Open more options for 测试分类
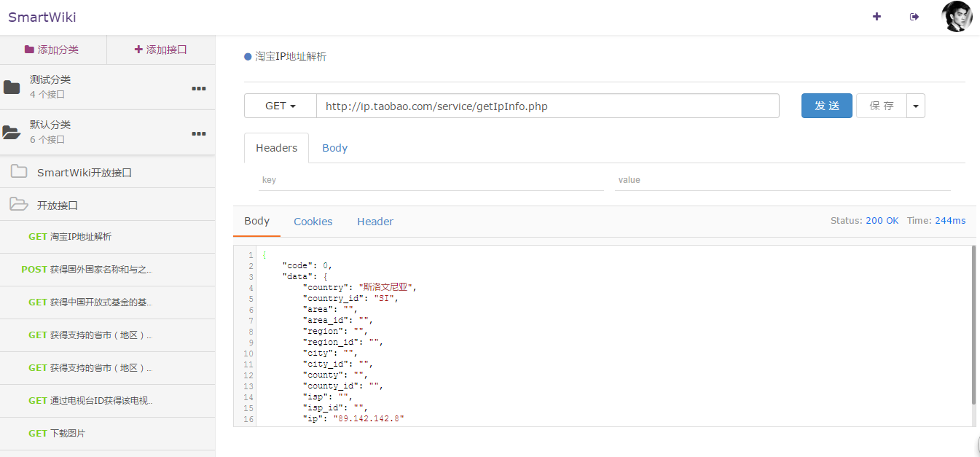The width and height of the screenshot is (980, 457). [x=198, y=88]
